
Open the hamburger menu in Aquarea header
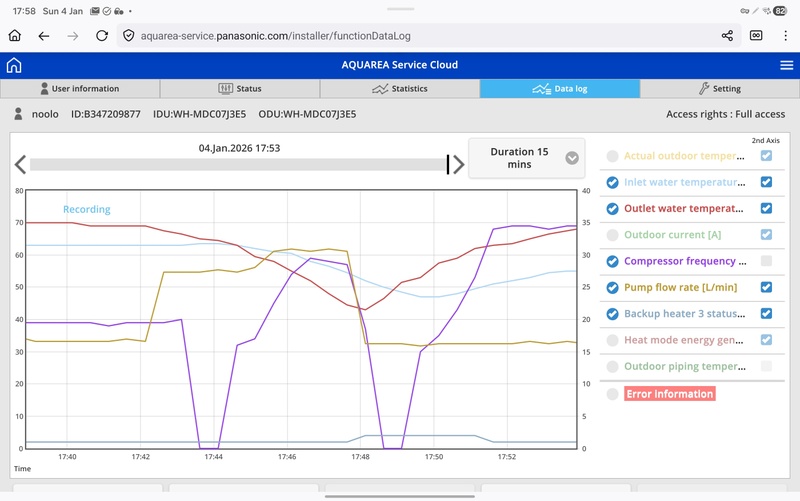pos(786,65)
